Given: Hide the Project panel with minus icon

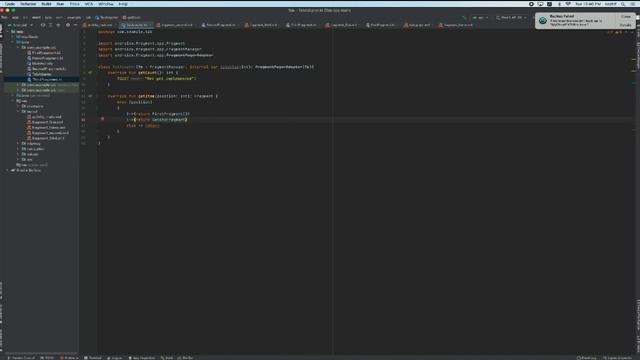Looking at the screenshot, I should [76, 25].
